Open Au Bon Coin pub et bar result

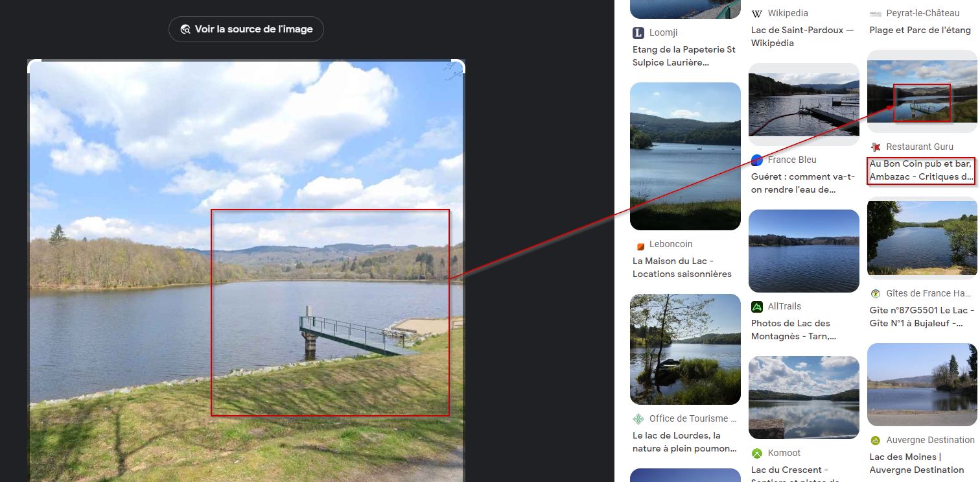(x=921, y=171)
